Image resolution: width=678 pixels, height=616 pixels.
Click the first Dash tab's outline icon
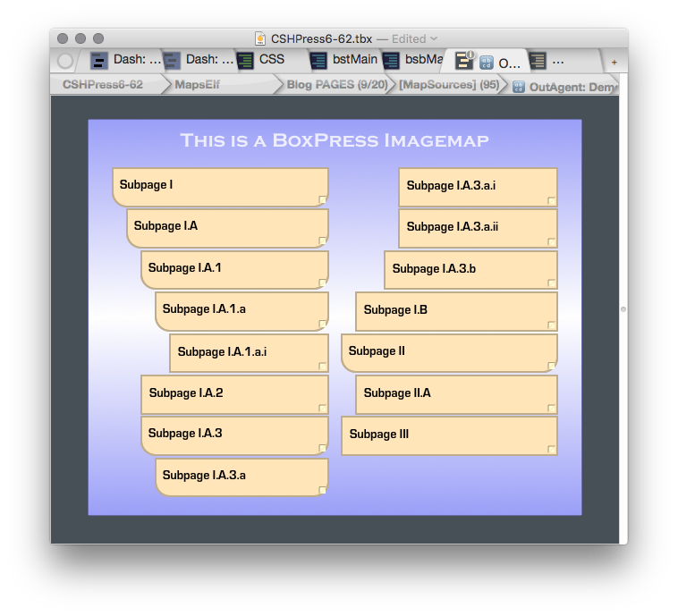[99, 61]
